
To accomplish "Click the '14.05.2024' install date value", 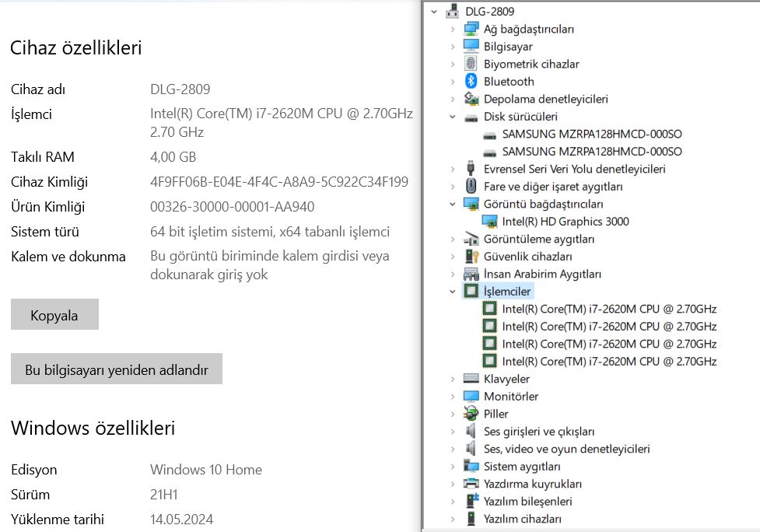I will (x=182, y=520).
